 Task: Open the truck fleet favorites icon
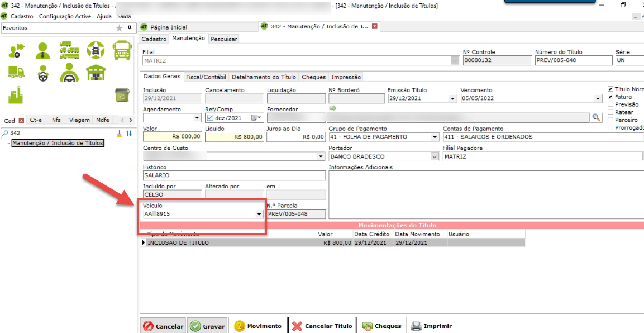(x=69, y=51)
